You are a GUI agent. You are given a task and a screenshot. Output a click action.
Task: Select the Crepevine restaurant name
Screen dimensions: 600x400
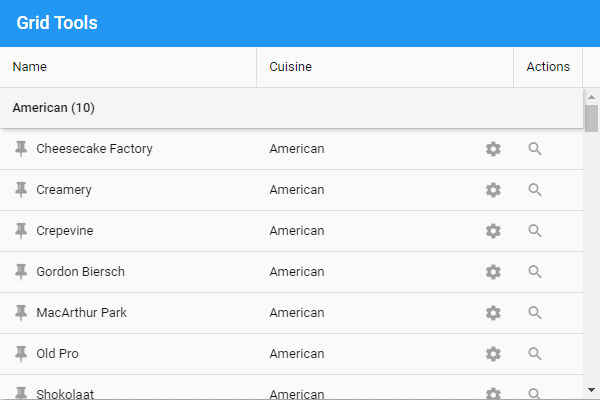click(65, 231)
